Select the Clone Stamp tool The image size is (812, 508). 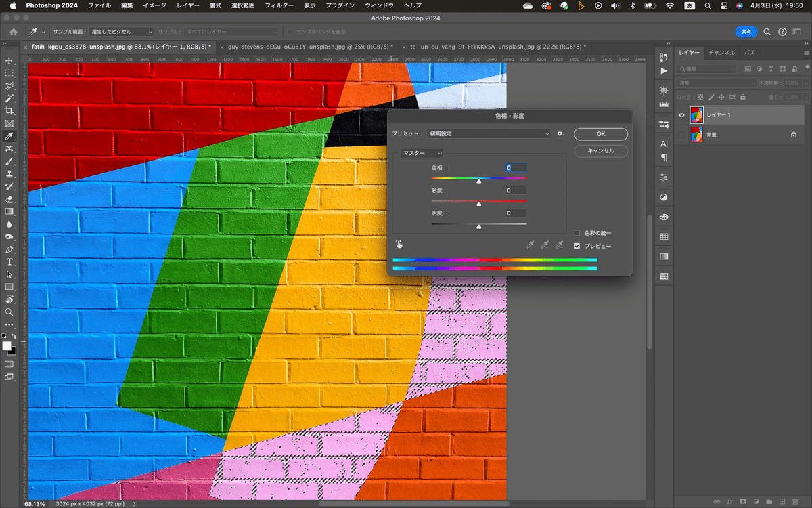coord(9,174)
